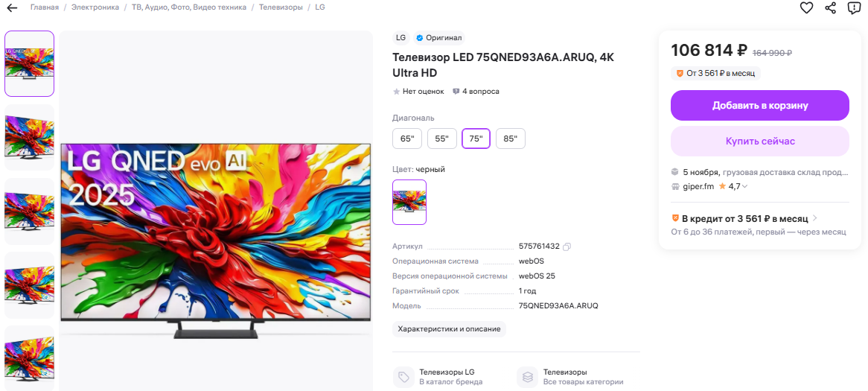
Task: Click the star icon near Нет оценок
Action: 396,92
